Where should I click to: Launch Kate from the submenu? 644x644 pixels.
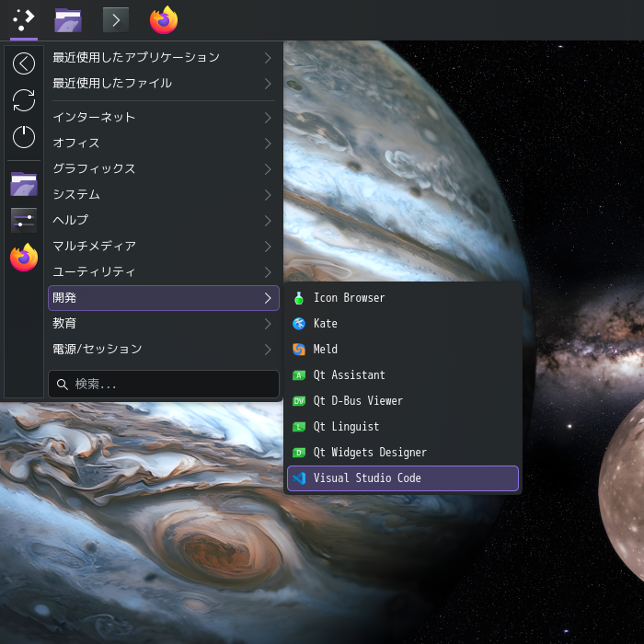point(403,324)
